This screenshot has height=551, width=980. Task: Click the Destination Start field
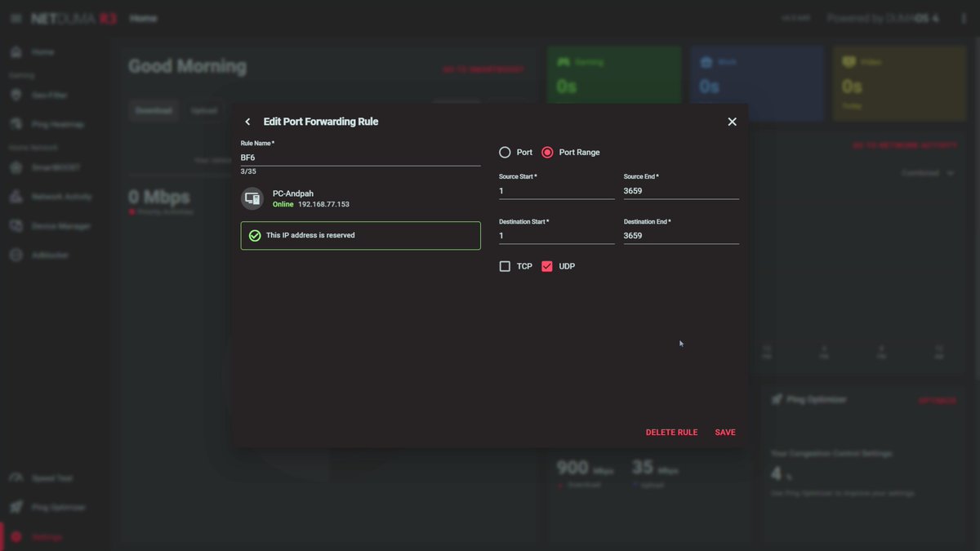click(x=557, y=236)
